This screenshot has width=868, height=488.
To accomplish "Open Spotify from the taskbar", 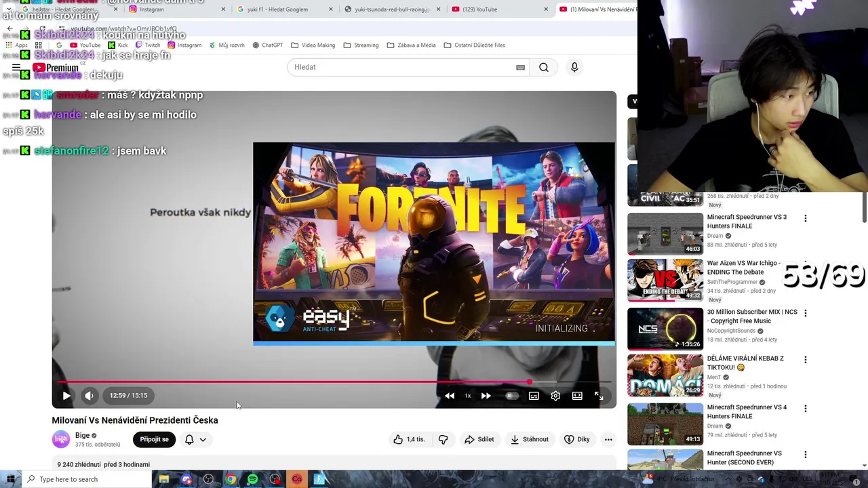I will 252,479.
